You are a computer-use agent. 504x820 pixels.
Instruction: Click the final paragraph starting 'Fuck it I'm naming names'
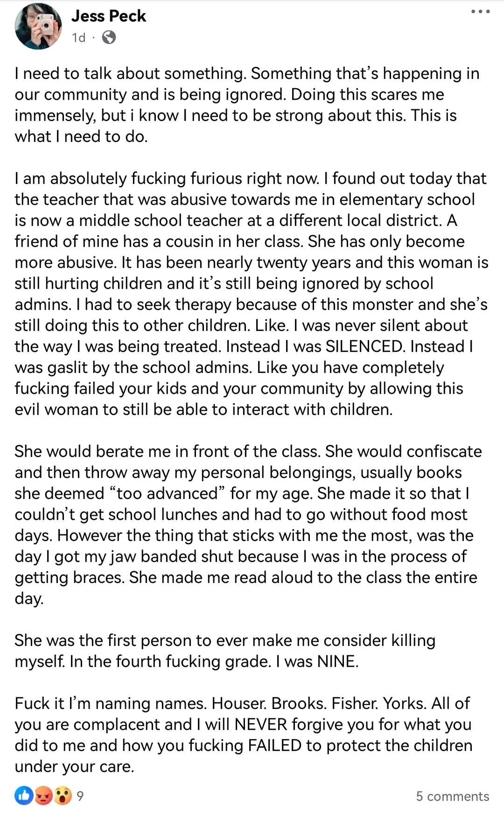tap(244, 735)
